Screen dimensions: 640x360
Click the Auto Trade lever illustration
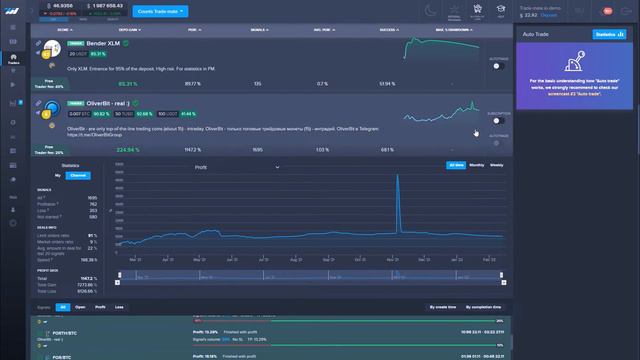575,61
